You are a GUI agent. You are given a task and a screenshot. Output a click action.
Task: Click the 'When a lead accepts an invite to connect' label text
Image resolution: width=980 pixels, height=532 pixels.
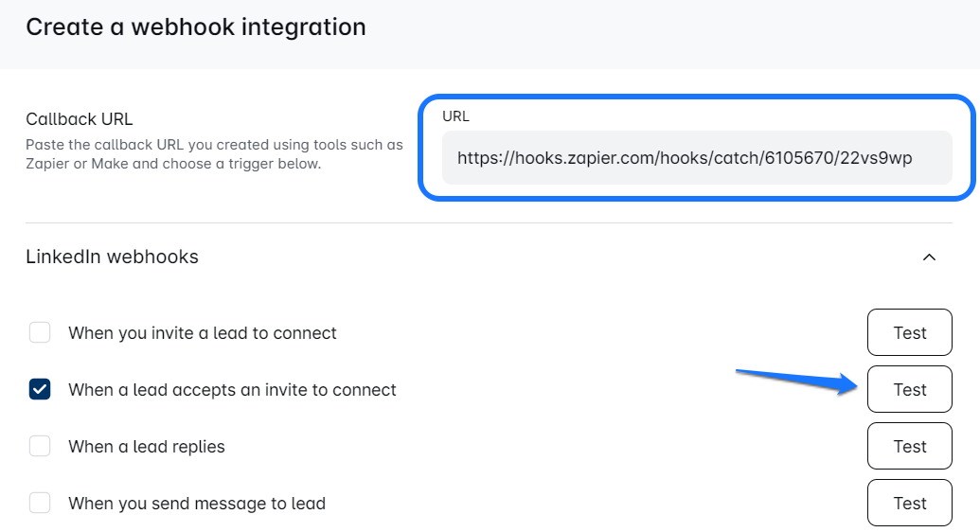click(x=232, y=390)
